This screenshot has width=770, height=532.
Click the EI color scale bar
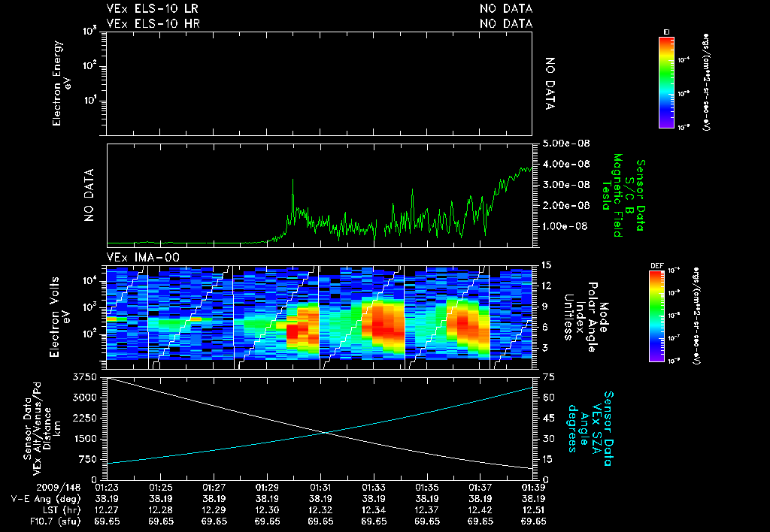[x=666, y=83]
